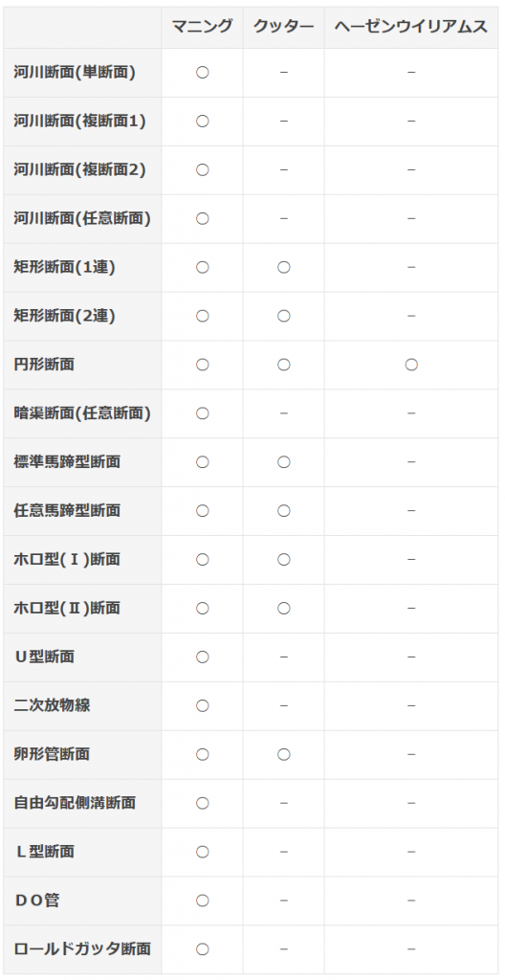
Task: Click the マニング circle for 河川断面(複断面1)
Action: pos(202,122)
